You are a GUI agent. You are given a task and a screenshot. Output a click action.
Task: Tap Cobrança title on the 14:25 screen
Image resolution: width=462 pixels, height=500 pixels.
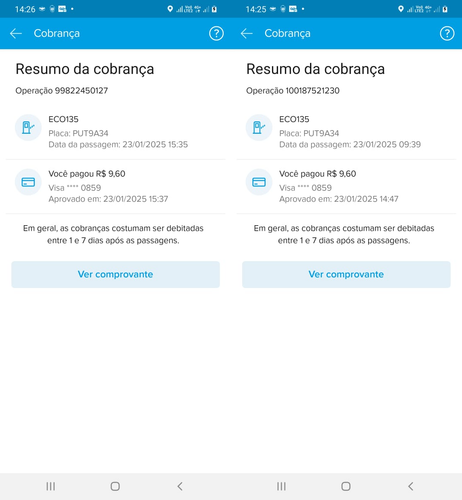(287, 33)
